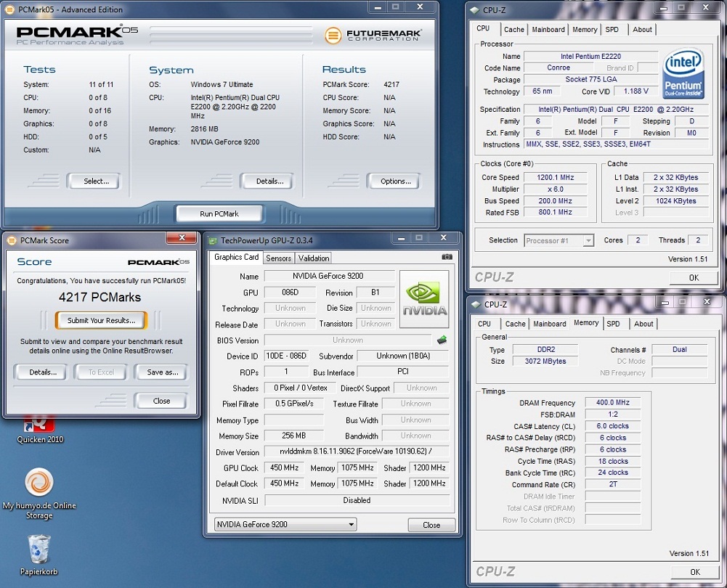This screenshot has width=727, height=588.
Task: Click the Memory Size 3072 MBytes value
Action: pos(545,361)
